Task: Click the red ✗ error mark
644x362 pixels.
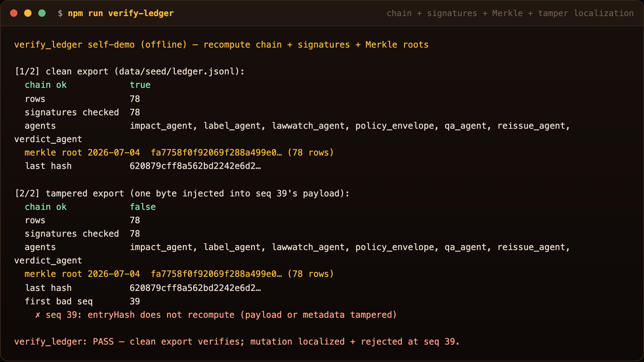Action: [x=38, y=315]
